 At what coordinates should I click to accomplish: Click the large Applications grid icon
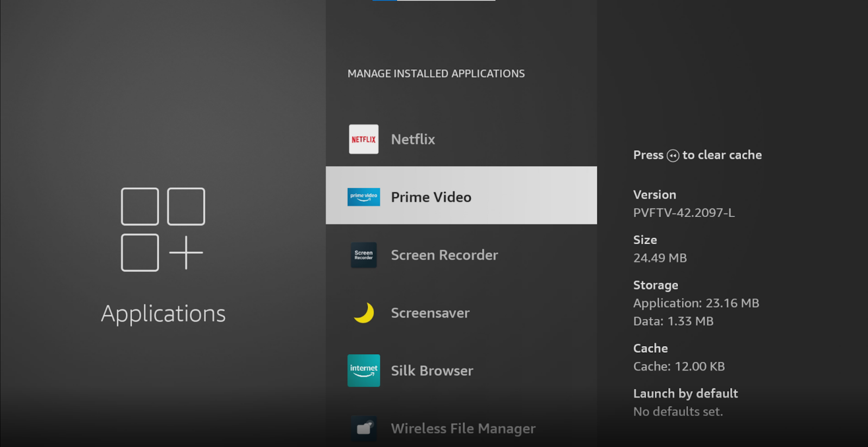(x=163, y=229)
